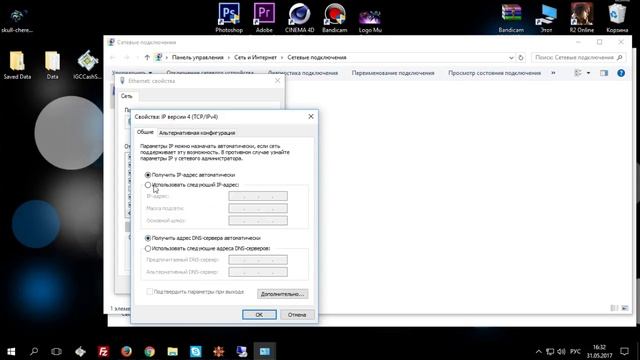Open Firefox from the taskbar
The height and width of the screenshot is (360, 640).
point(126,351)
